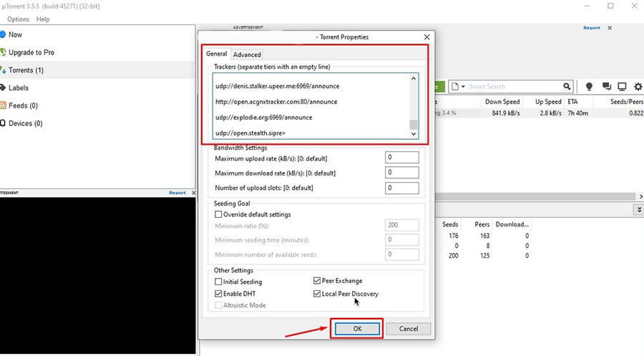Click Seeds column header in trackers pane
Viewport: 644px width, 356px height.
coord(450,224)
